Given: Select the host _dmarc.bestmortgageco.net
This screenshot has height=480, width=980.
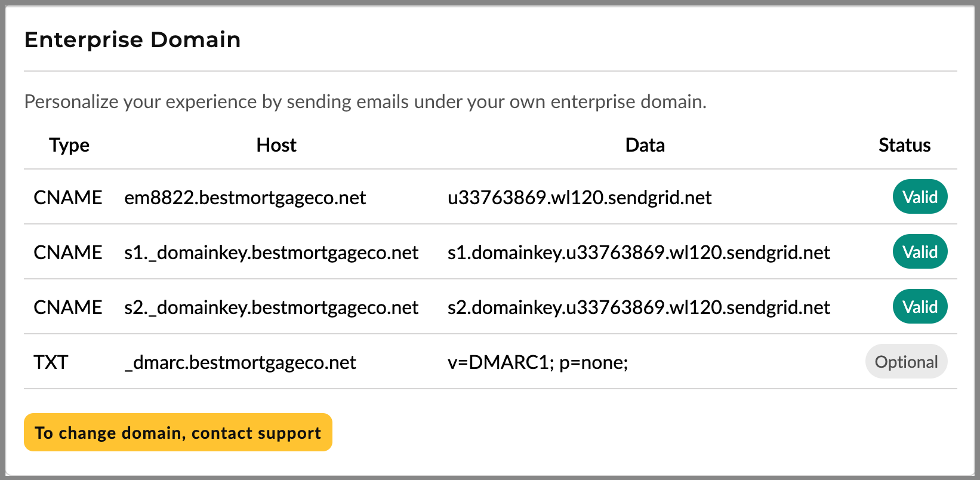Looking at the screenshot, I should point(240,362).
